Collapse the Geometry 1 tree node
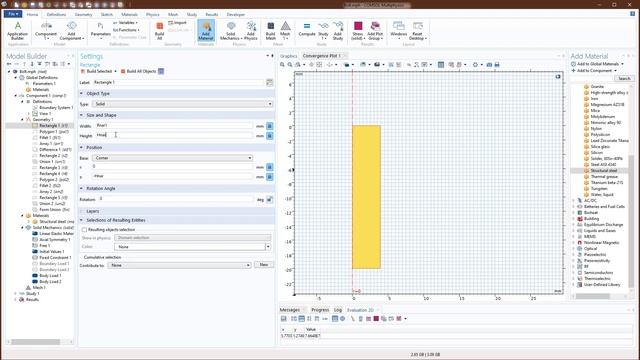Viewport: 640px width, 360px height. [x=22, y=120]
